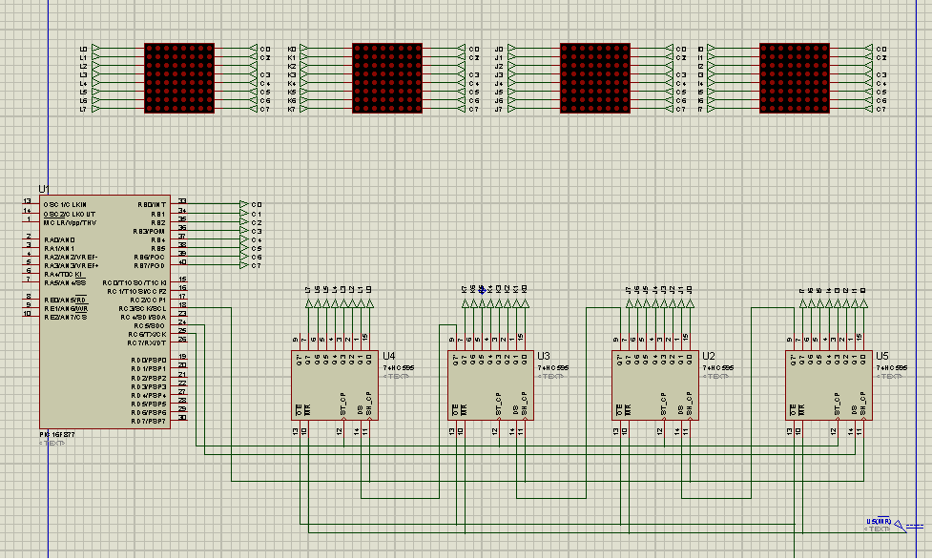Select the U4 74HC595 shift register body
The width and height of the screenshot is (932, 560).
(x=335, y=385)
